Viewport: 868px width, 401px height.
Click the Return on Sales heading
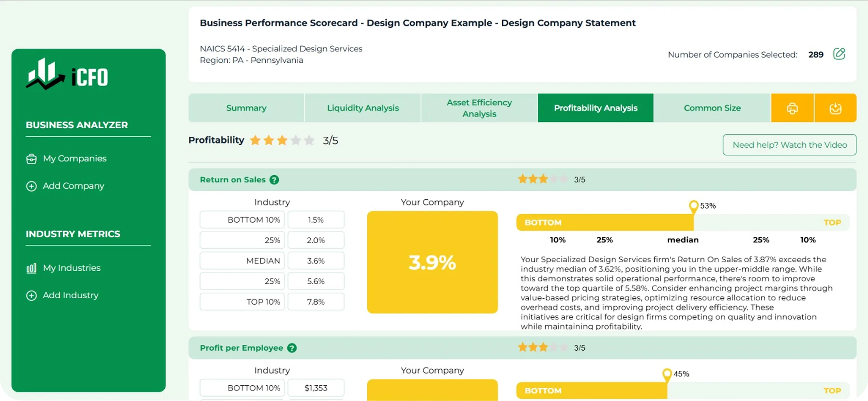tap(233, 180)
